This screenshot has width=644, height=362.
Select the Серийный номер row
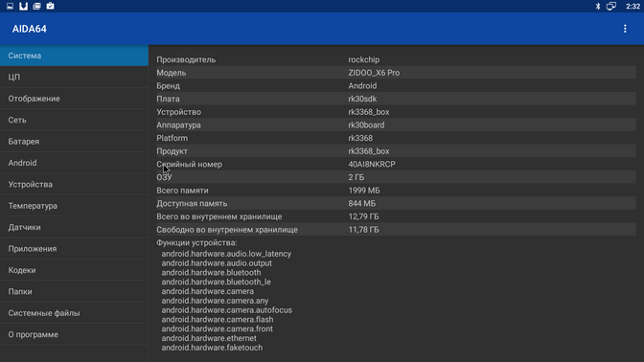[x=396, y=164]
